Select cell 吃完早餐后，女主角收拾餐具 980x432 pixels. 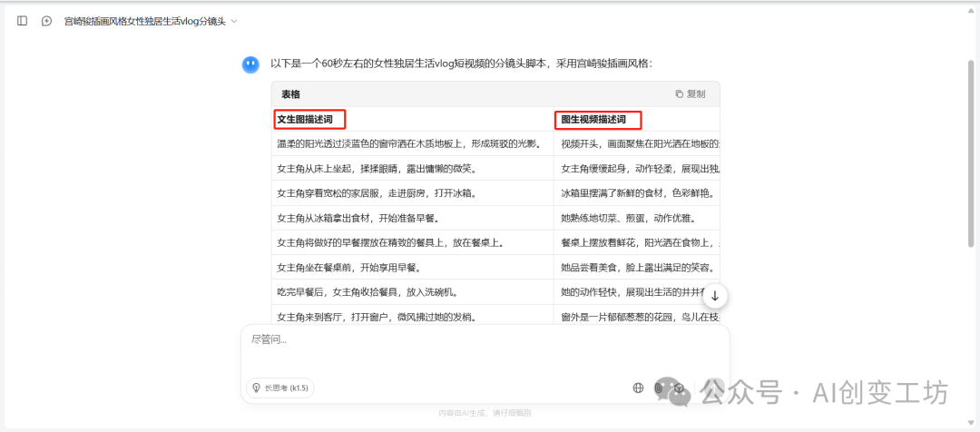[x=413, y=292]
